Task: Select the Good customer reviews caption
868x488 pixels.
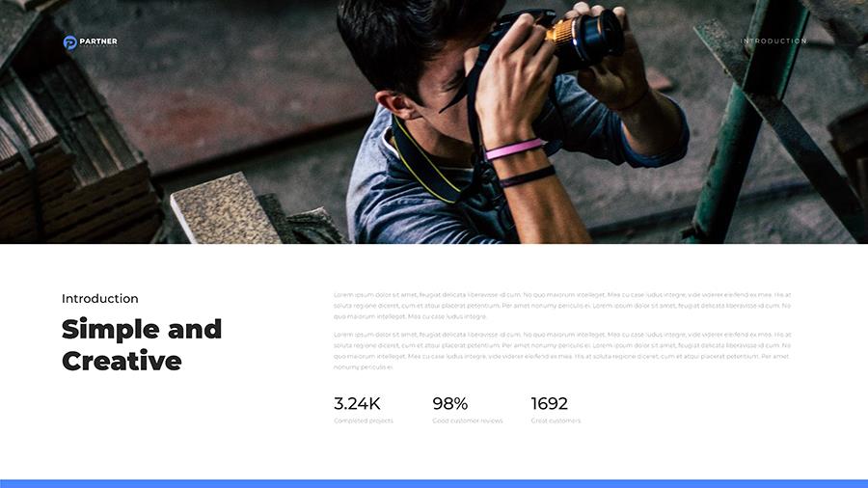Action: (468, 421)
